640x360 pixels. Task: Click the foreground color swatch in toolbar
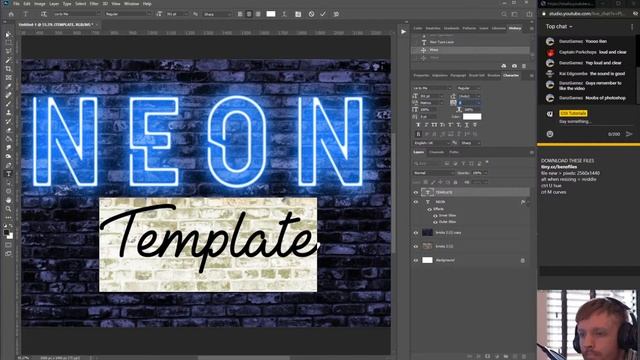click(6, 233)
